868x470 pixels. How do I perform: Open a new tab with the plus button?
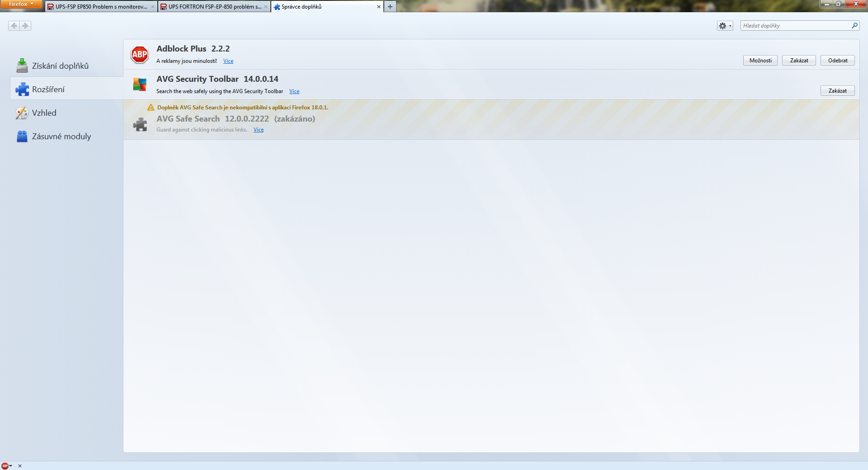[x=390, y=7]
